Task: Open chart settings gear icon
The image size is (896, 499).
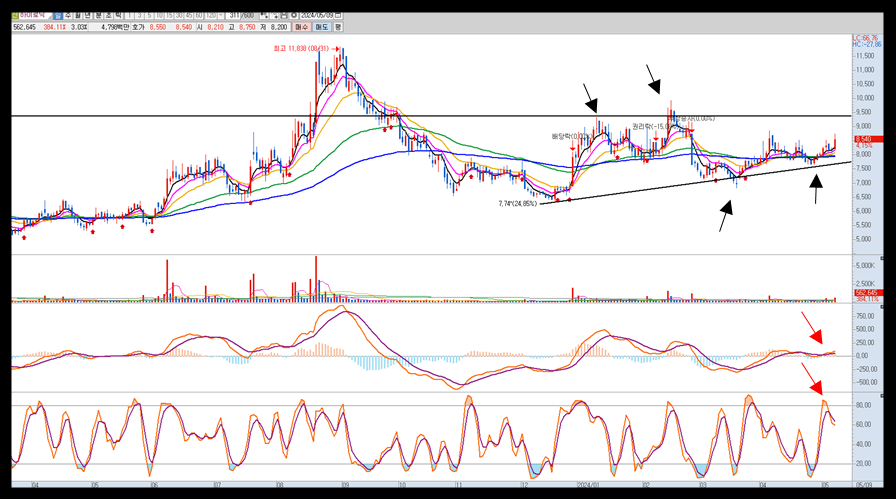Action: 294,15
